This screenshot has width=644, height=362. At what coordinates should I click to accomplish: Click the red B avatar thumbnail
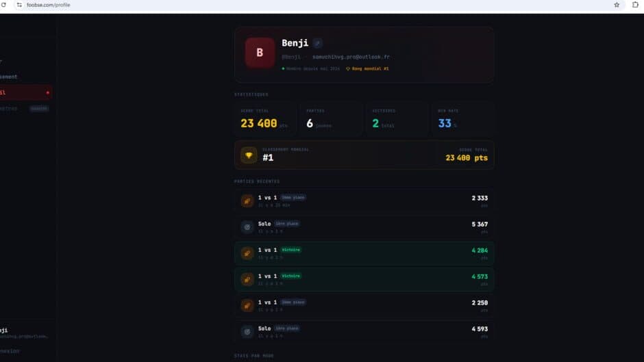click(260, 53)
